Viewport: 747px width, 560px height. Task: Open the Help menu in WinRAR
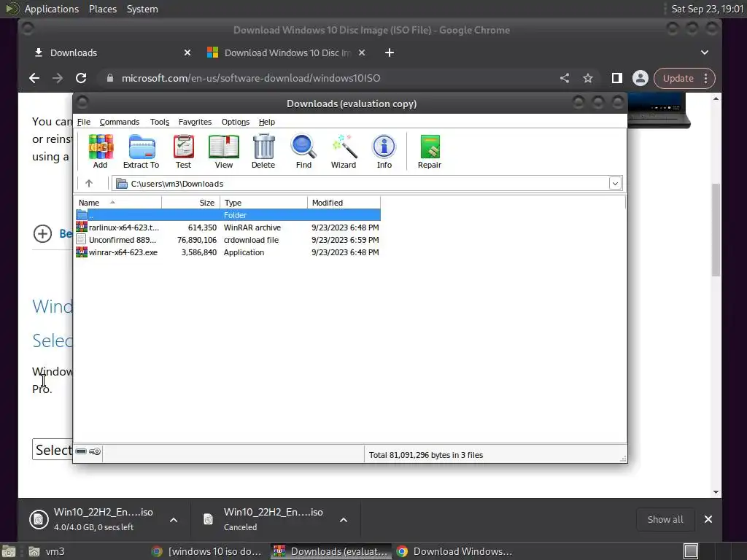pyautogui.click(x=267, y=122)
